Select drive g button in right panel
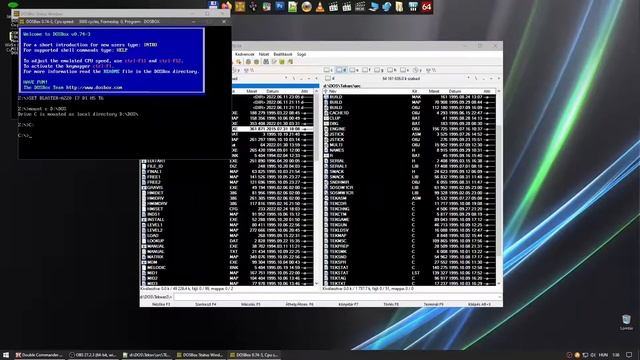Screen dimensions: 640x360 coord(379,70)
